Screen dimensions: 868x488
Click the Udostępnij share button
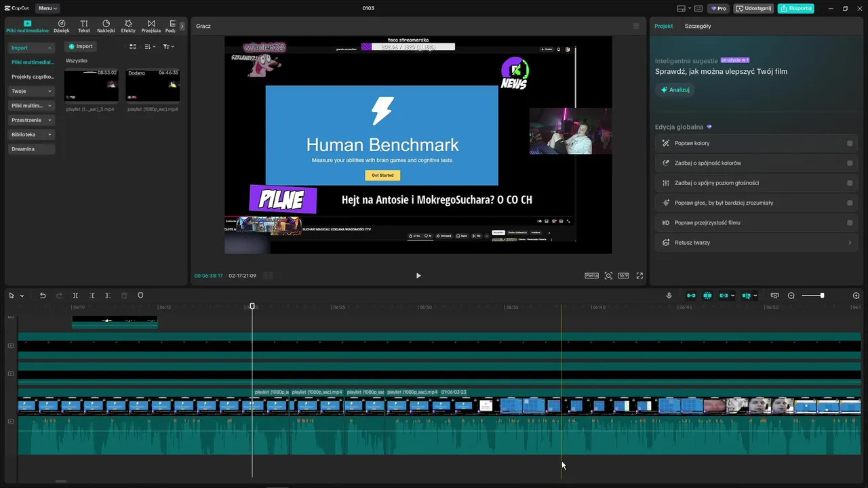[754, 8]
